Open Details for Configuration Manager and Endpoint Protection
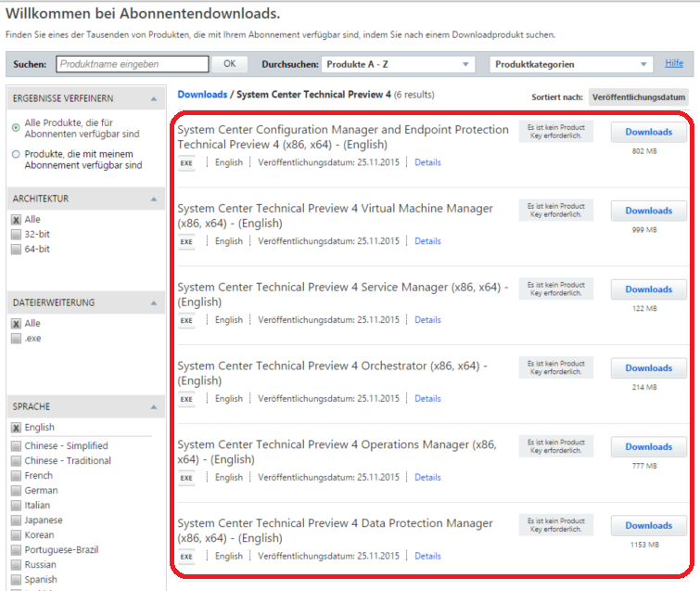700x591 pixels. pos(427,162)
